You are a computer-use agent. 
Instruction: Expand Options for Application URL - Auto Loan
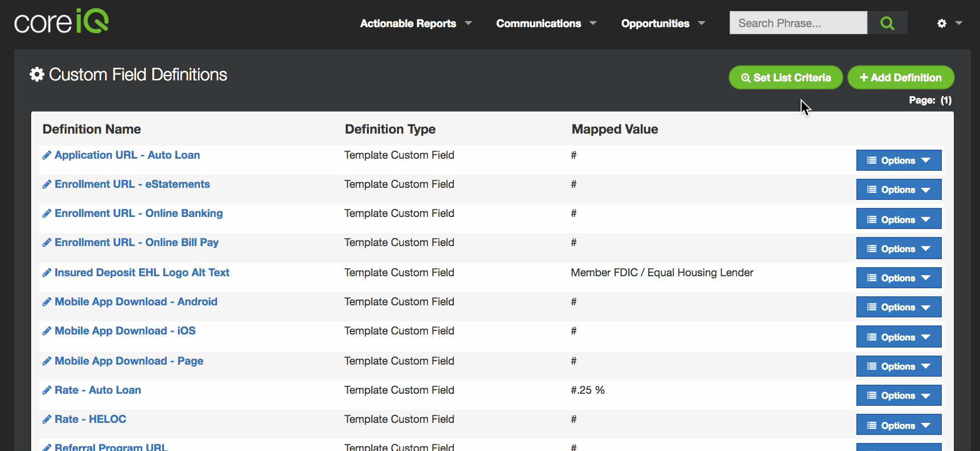(x=898, y=161)
